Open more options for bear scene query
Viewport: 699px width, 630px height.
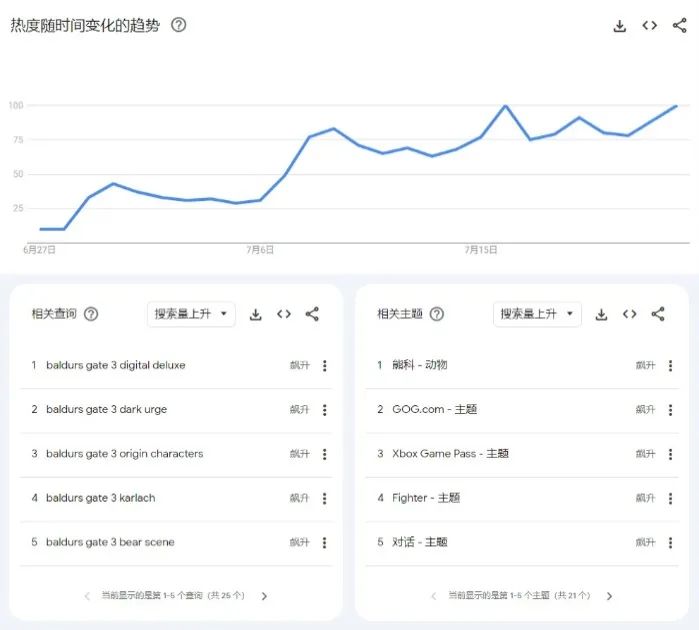pyautogui.click(x=325, y=542)
